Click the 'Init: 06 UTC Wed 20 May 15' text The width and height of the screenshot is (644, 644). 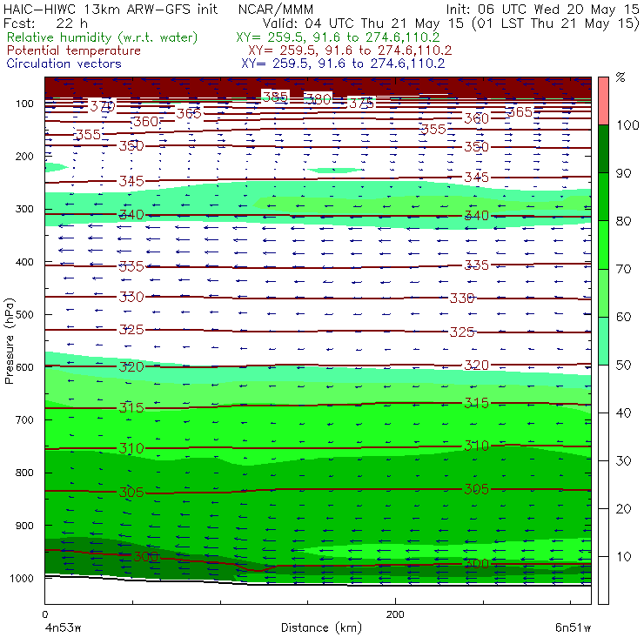click(542, 10)
